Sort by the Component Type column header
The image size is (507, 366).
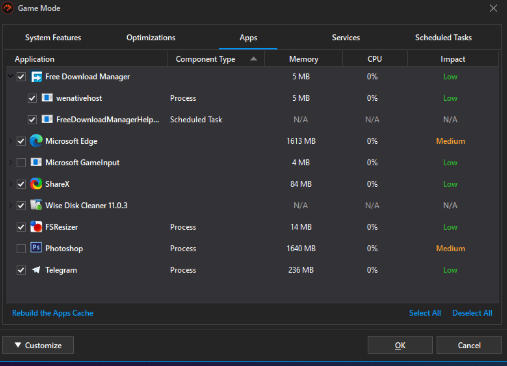point(216,59)
